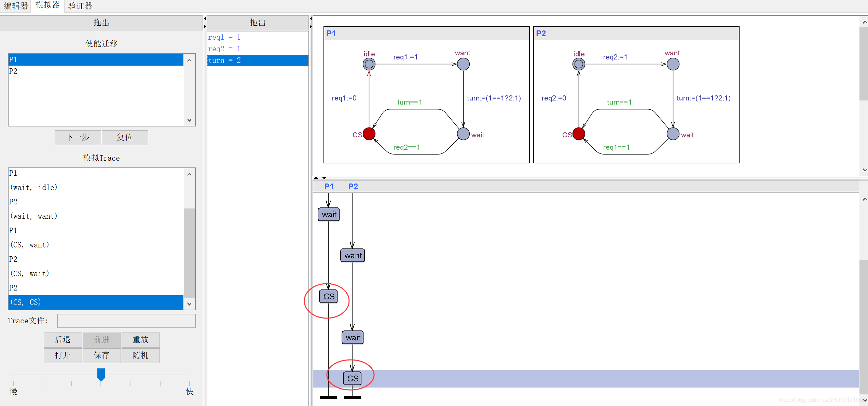This screenshot has width=868, height=406.
Task: Click the req2:=0 edge label in P2
Action: click(554, 98)
